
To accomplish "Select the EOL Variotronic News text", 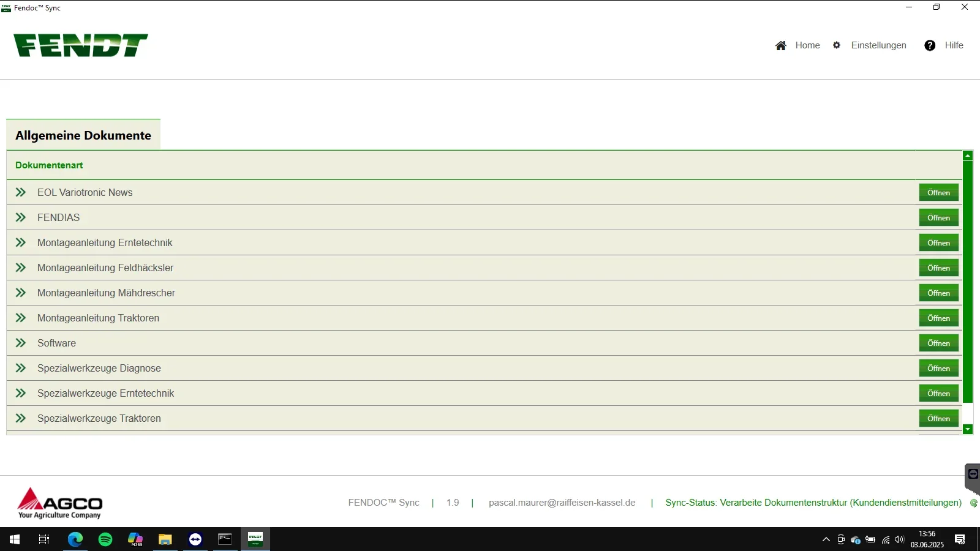I will [x=85, y=192].
